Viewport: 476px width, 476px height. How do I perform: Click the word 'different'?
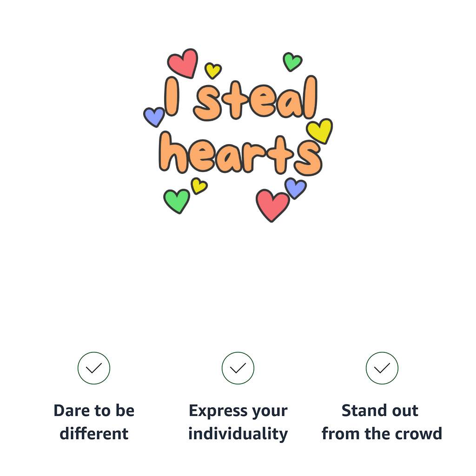94,434
